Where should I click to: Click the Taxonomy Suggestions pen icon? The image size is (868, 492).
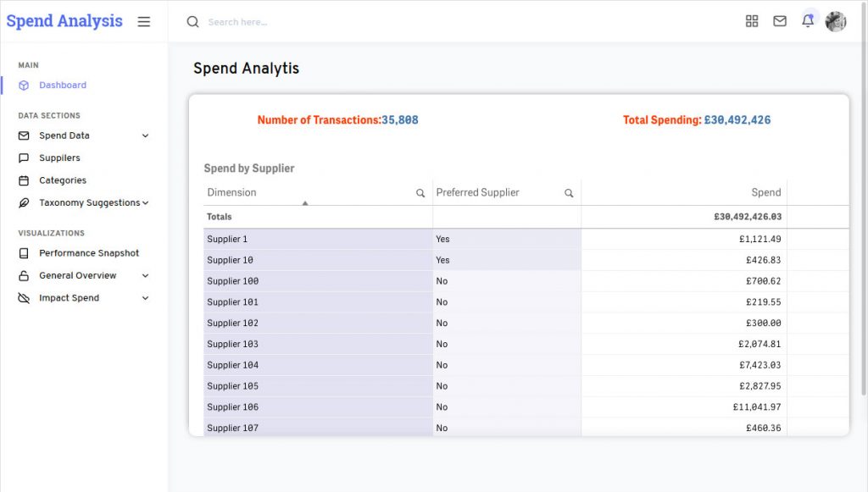point(23,202)
